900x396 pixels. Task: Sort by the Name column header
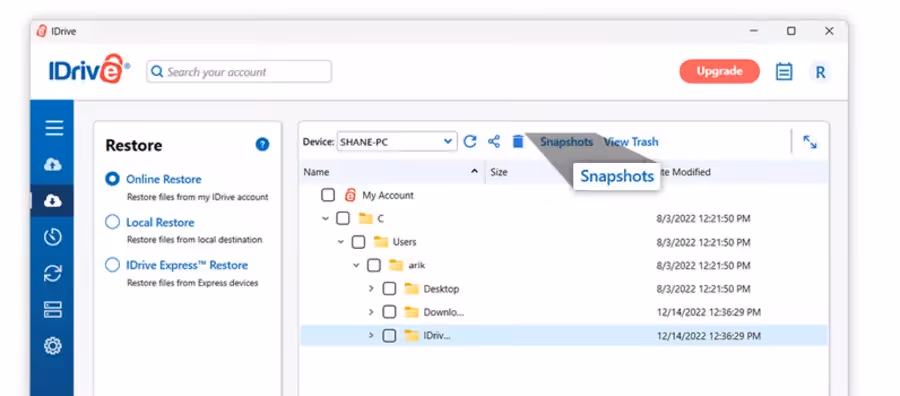393,172
